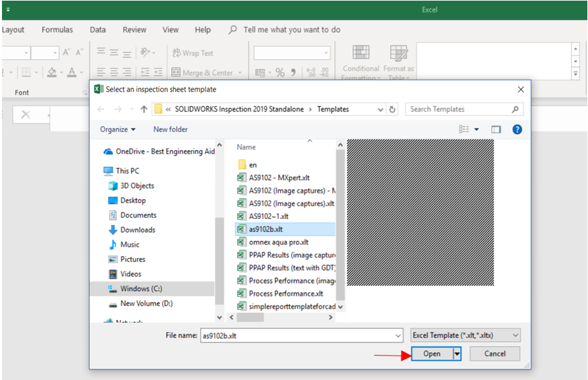Close the template dialog with X
Screen dimensions: 588x380
(521, 89)
